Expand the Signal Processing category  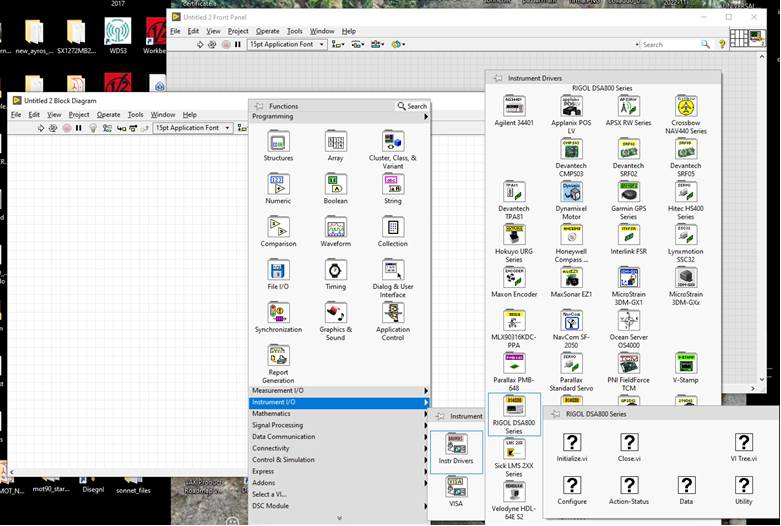click(339, 425)
